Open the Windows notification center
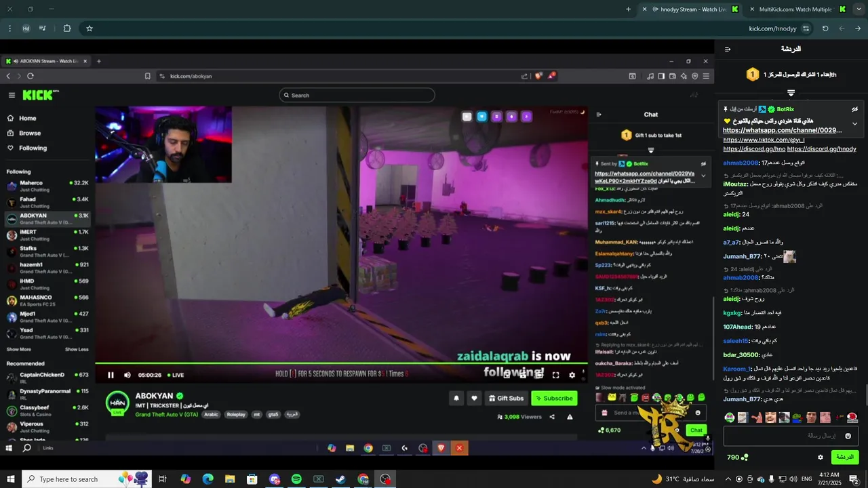868x488 pixels. (x=854, y=479)
